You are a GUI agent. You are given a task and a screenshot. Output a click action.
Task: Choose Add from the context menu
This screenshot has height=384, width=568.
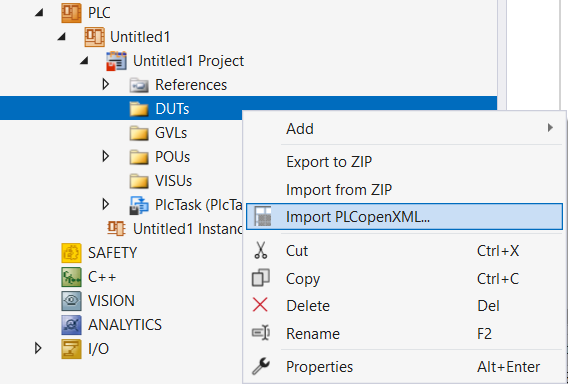point(404,129)
